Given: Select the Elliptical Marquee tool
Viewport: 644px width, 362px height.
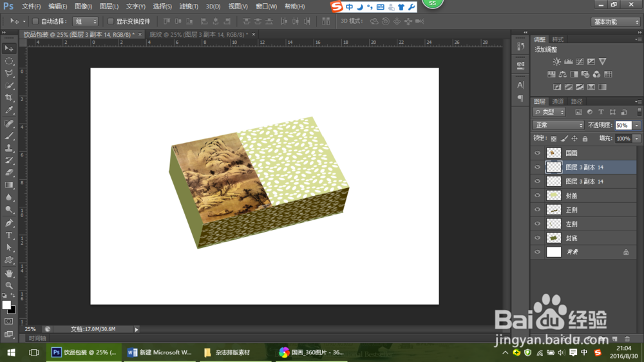Looking at the screenshot, I should pyautogui.click(x=9, y=61).
